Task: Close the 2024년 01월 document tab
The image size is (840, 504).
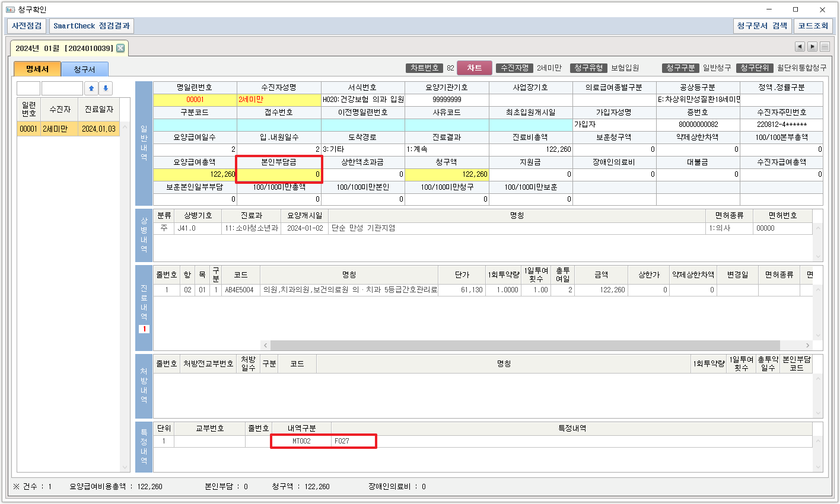Action: click(120, 48)
